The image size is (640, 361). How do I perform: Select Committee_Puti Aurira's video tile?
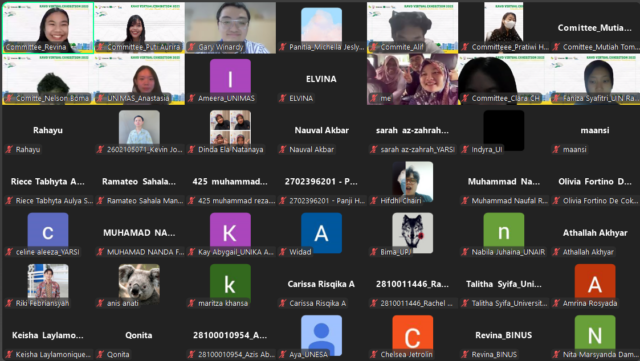[x=139, y=28]
